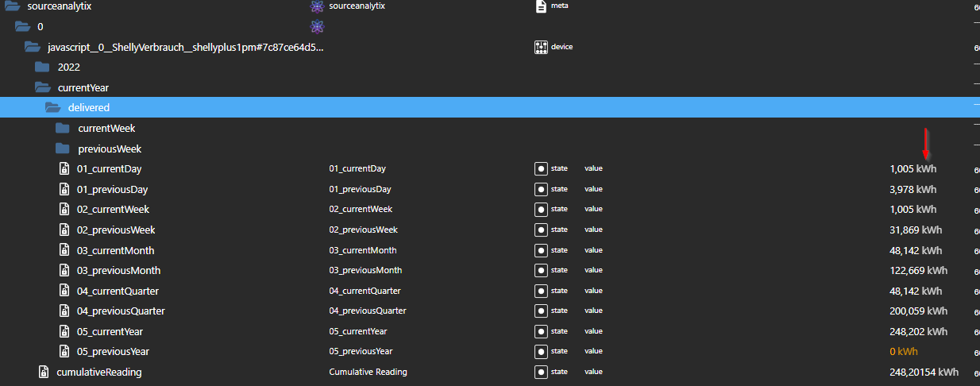The image size is (980, 386).
Task: Expand the previousWeek folder
Action: (x=63, y=149)
